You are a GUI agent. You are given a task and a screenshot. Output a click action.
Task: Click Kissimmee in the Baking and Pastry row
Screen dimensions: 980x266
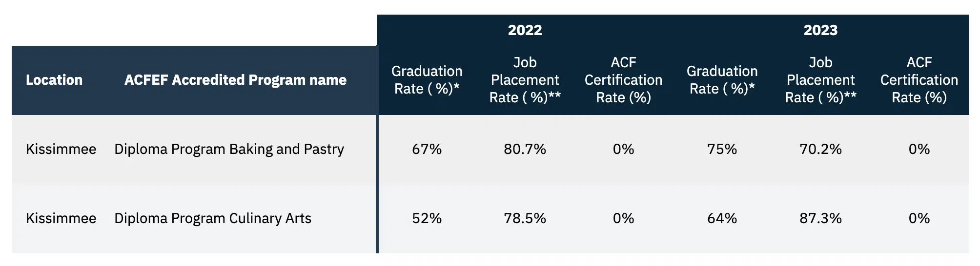click(x=61, y=149)
